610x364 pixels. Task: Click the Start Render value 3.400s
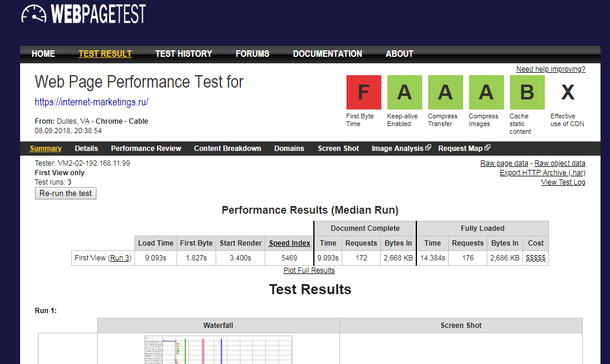pyautogui.click(x=240, y=258)
